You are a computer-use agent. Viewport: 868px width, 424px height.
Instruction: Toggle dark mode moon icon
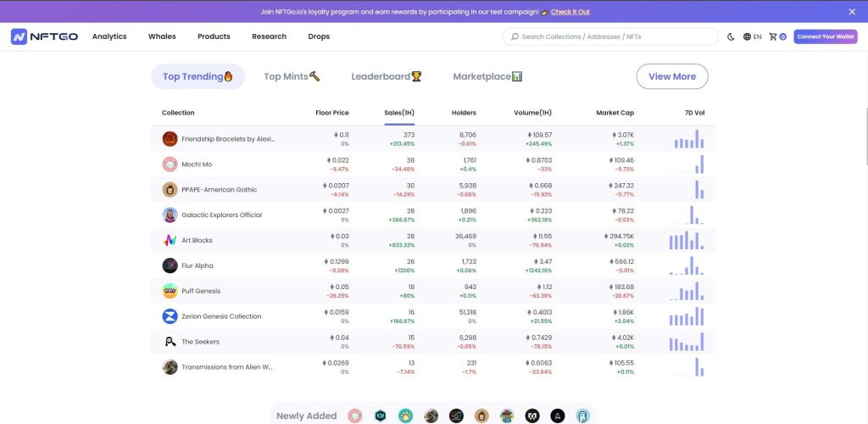(731, 36)
